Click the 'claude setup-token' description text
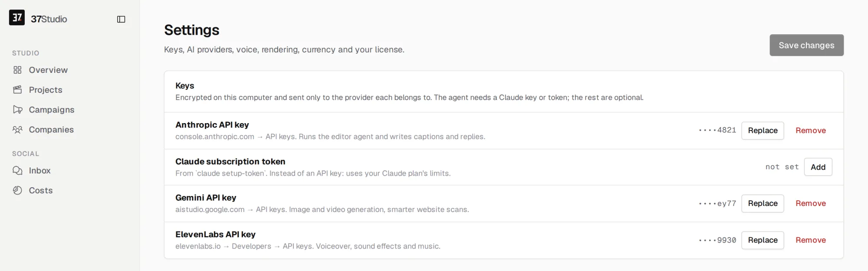868x271 pixels. point(313,173)
